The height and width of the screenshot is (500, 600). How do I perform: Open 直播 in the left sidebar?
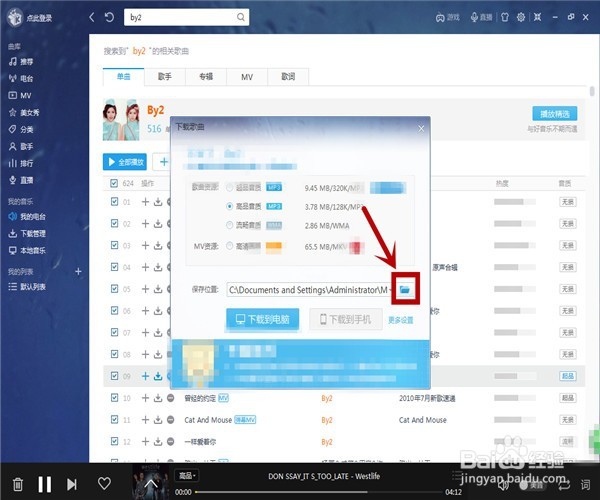click(21, 180)
